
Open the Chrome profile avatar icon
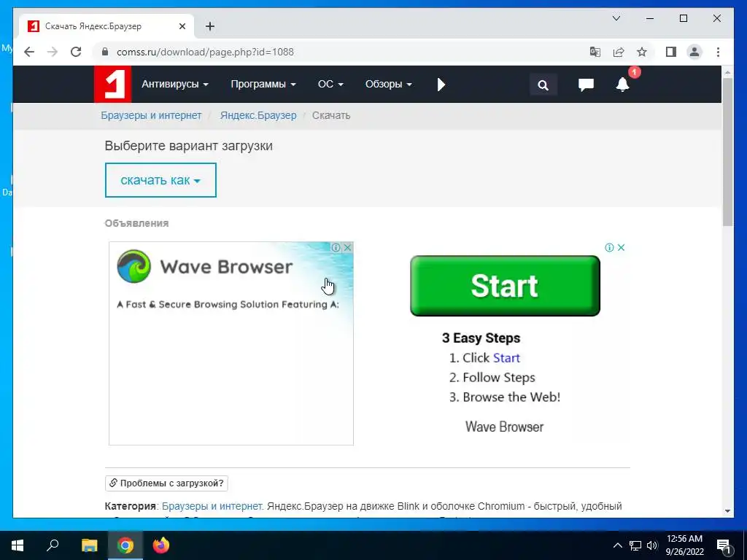694,52
